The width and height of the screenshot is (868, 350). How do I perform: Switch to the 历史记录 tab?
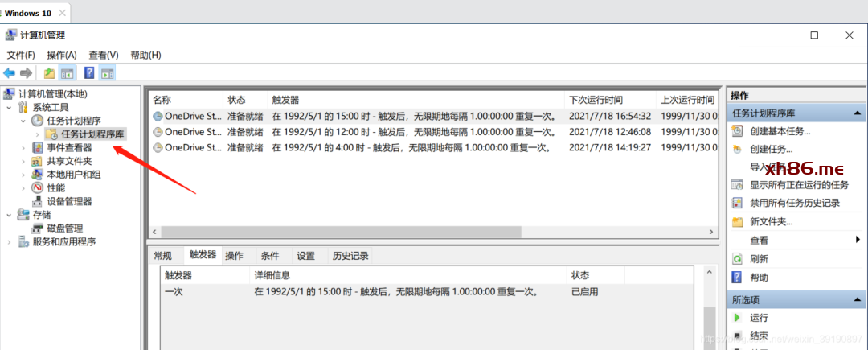pyautogui.click(x=350, y=256)
